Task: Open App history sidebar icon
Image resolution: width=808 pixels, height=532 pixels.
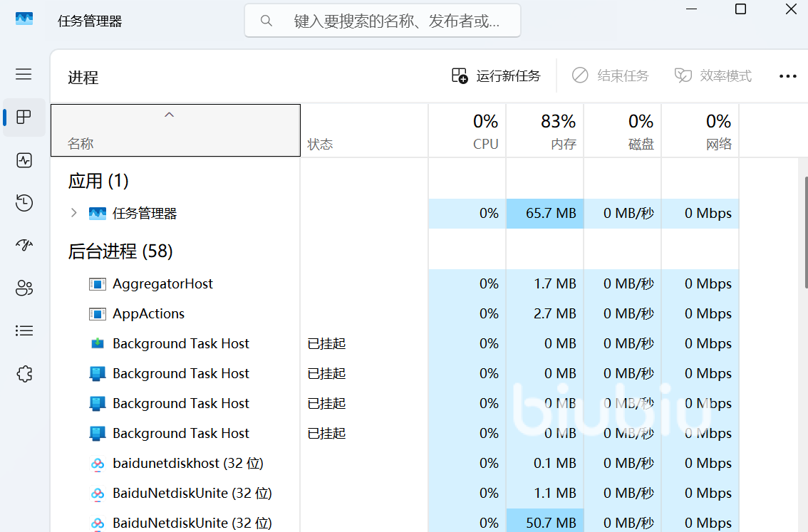Action: (24, 203)
